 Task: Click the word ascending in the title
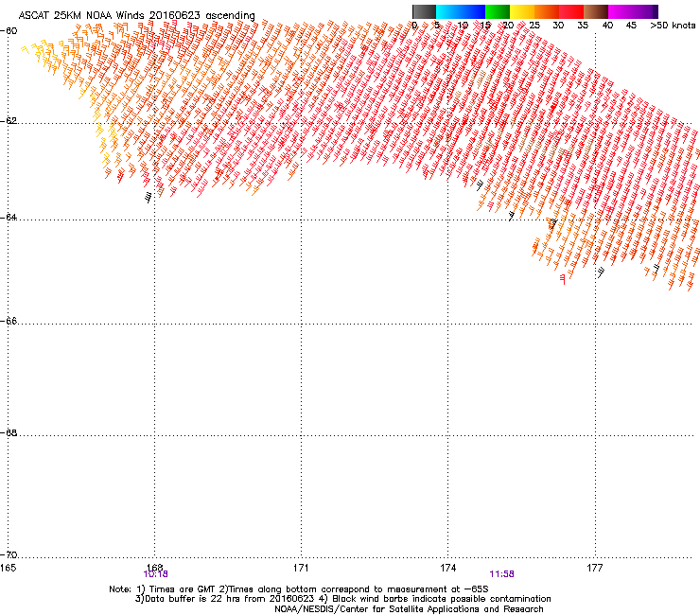point(230,16)
